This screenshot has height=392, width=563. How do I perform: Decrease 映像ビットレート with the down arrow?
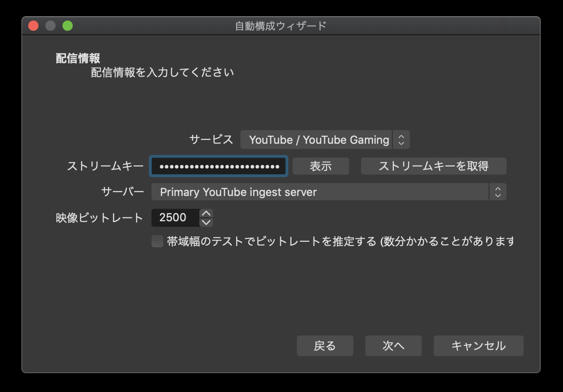(x=206, y=222)
